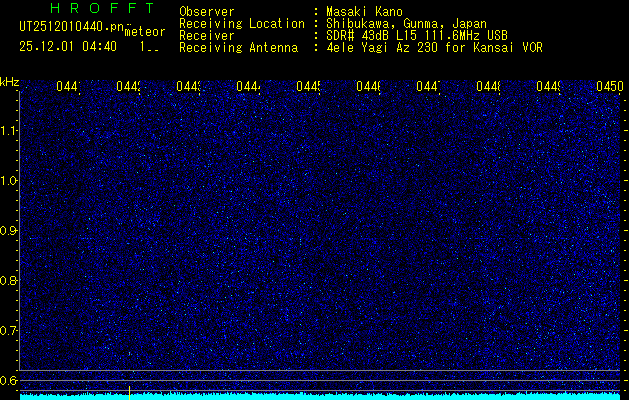Click the 0450 time axis label
The image size is (629, 400).
pos(610,86)
